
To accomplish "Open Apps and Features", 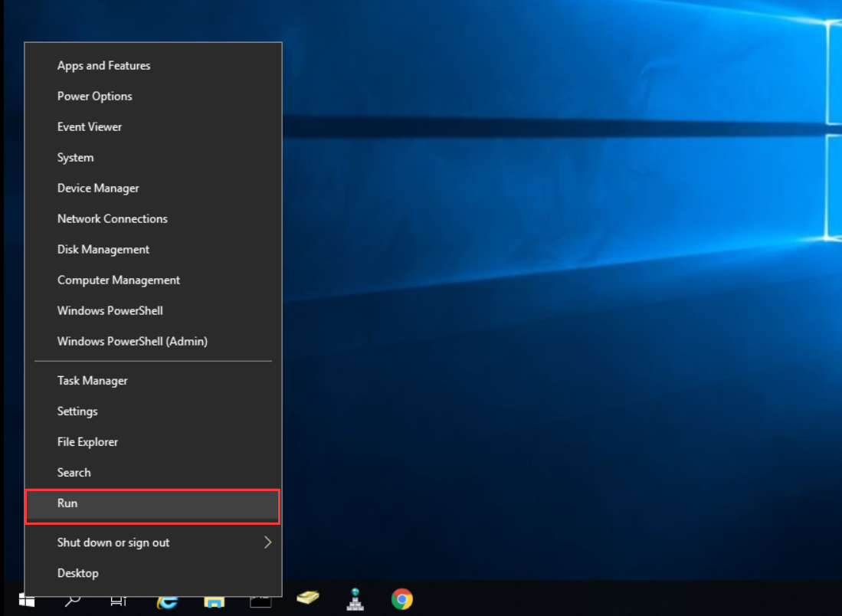I will [x=103, y=66].
